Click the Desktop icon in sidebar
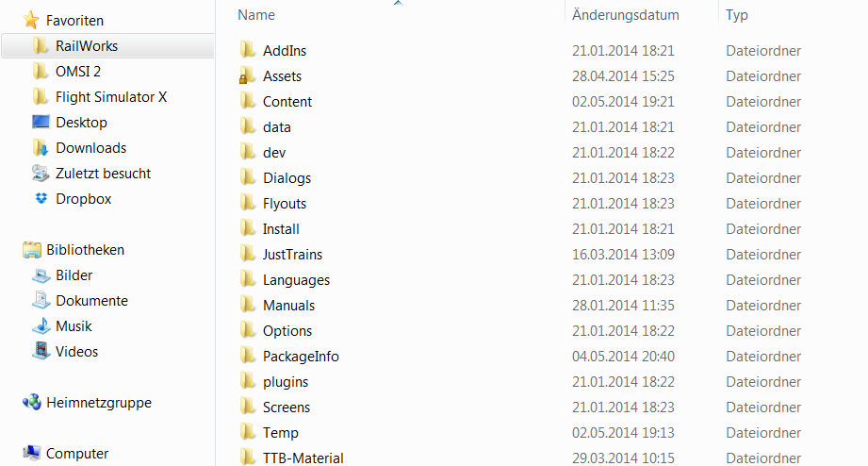 click(41, 122)
